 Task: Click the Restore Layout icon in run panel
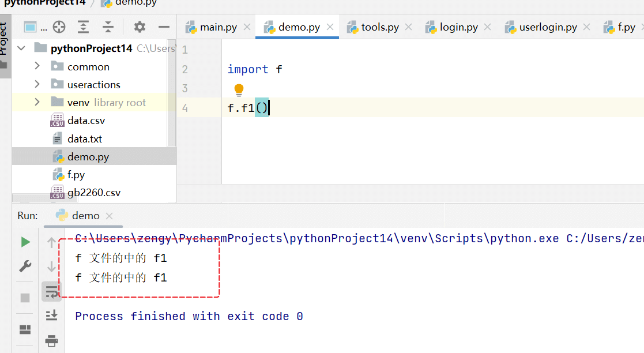(x=25, y=329)
